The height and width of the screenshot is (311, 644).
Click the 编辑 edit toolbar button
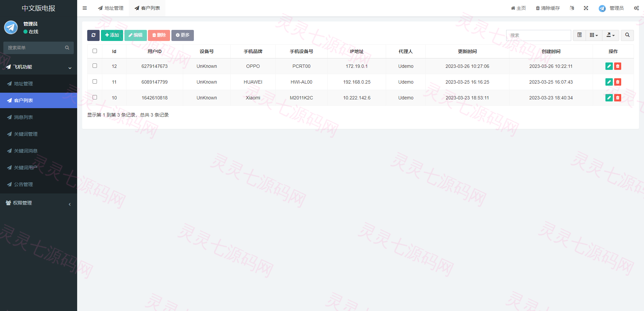(x=136, y=35)
